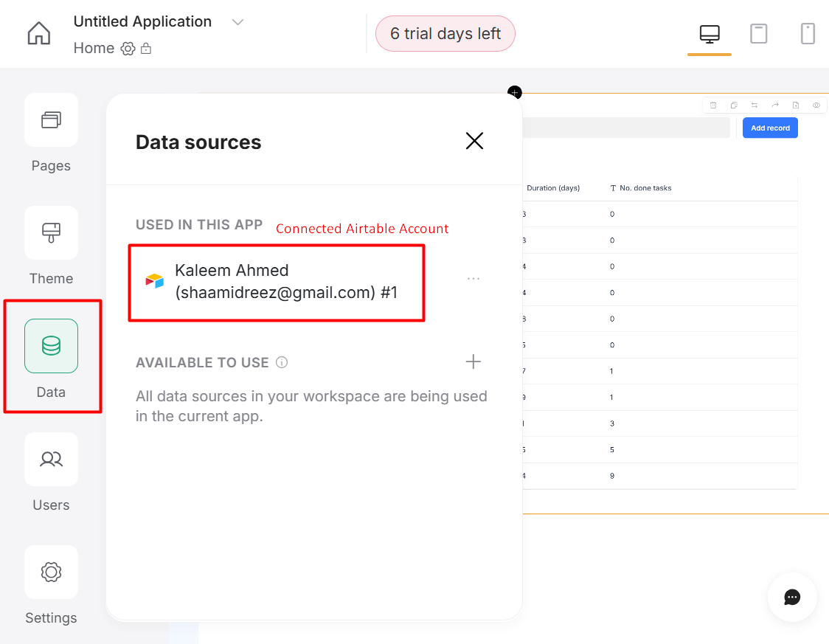Click the redo arrow in the block toolbar
Image resolution: width=829 pixels, height=644 pixels.
pos(774,105)
